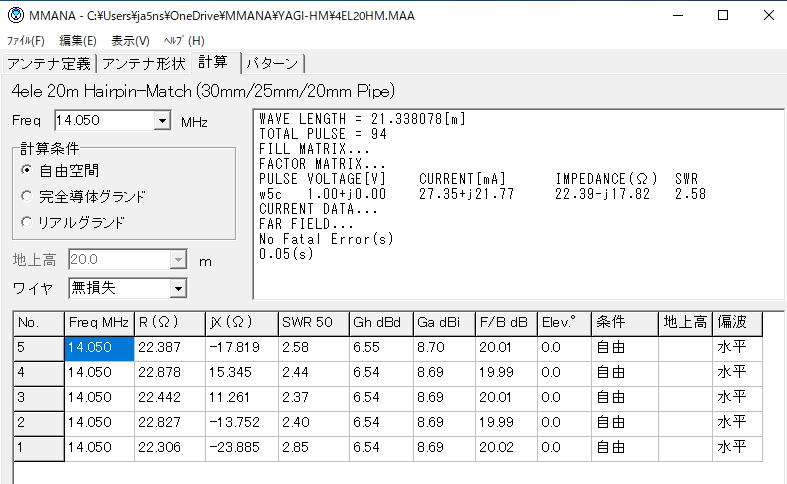Switch to the アンテナ形状 tab
Screen dimensions: 787x484
144,64
